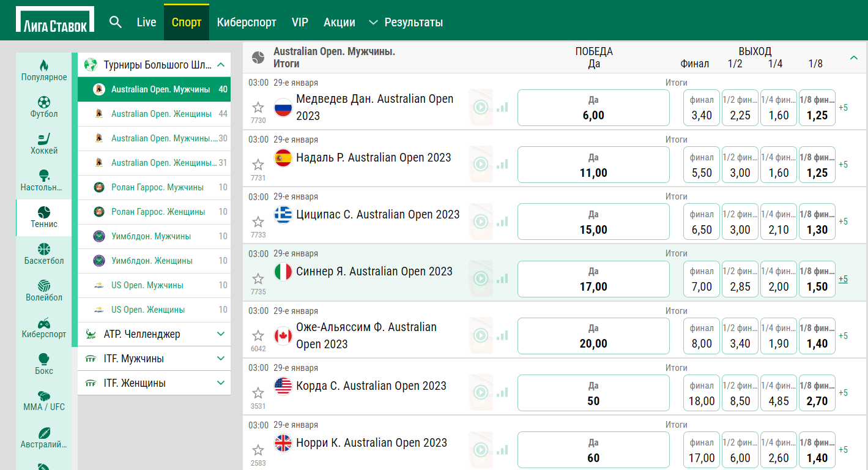Open the Киберспорт top menu tab
The height and width of the screenshot is (470, 868).
click(x=247, y=23)
